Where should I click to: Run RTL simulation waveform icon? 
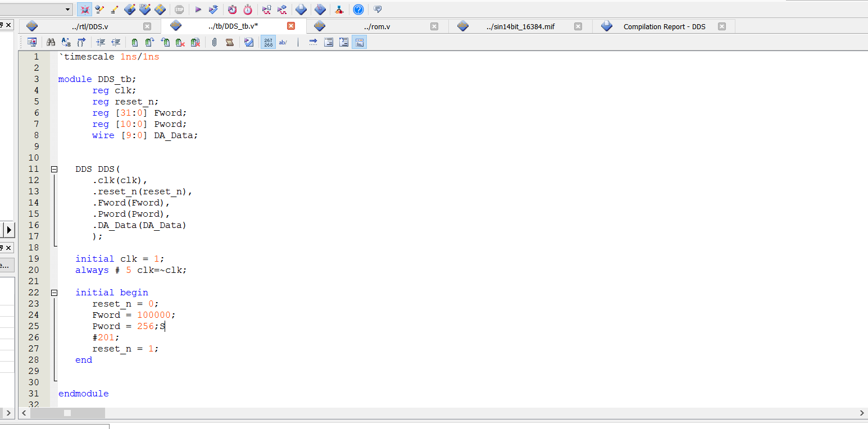coord(267,10)
